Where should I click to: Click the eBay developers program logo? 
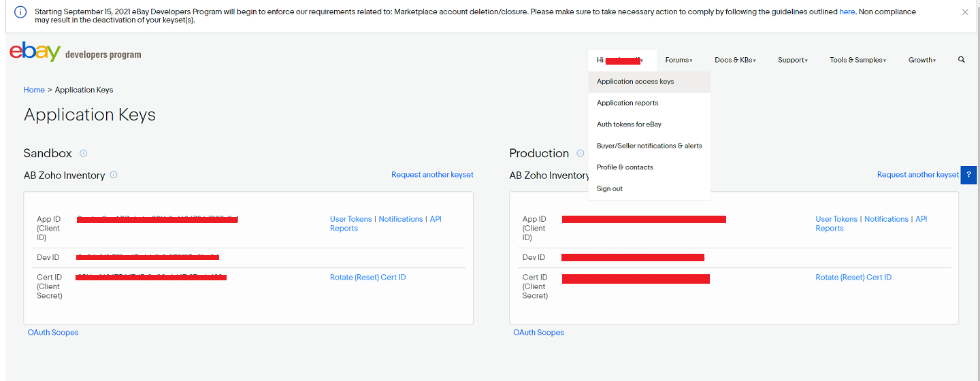pyautogui.click(x=75, y=54)
